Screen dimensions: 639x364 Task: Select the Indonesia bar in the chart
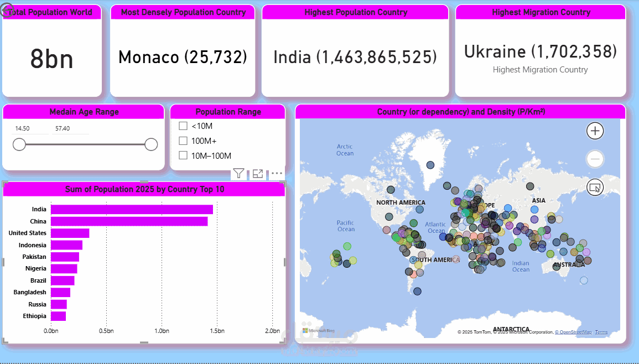coord(67,245)
